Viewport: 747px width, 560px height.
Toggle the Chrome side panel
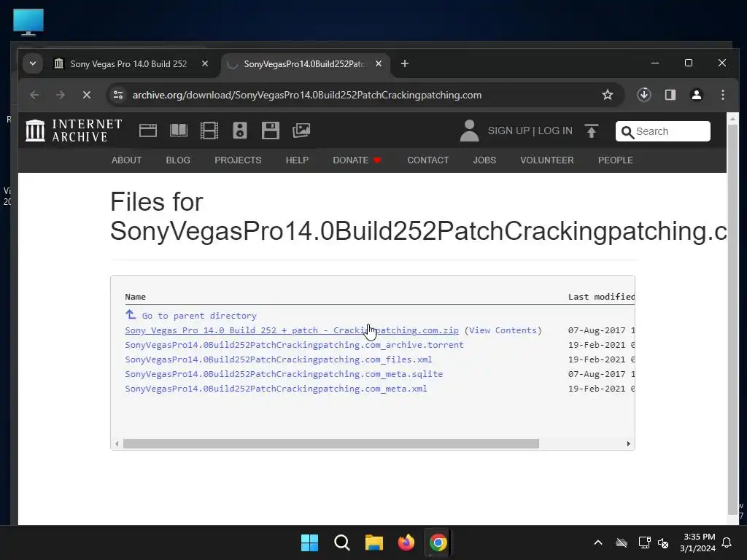pyautogui.click(x=670, y=95)
